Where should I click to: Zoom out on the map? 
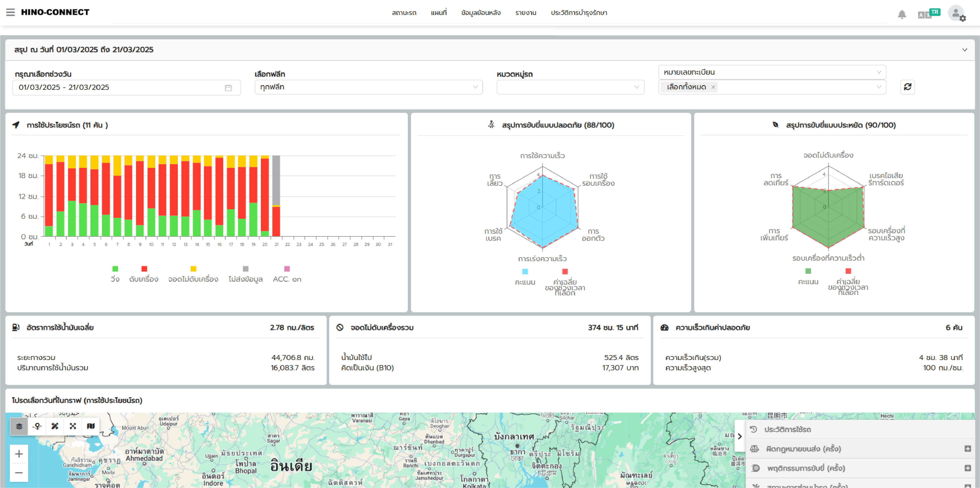click(19, 473)
